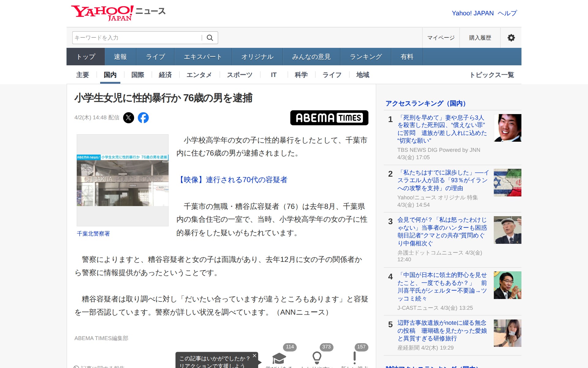Click the exclamation mark reaction icon
The width and height of the screenshot is (588, 368).
pos(354,357)
